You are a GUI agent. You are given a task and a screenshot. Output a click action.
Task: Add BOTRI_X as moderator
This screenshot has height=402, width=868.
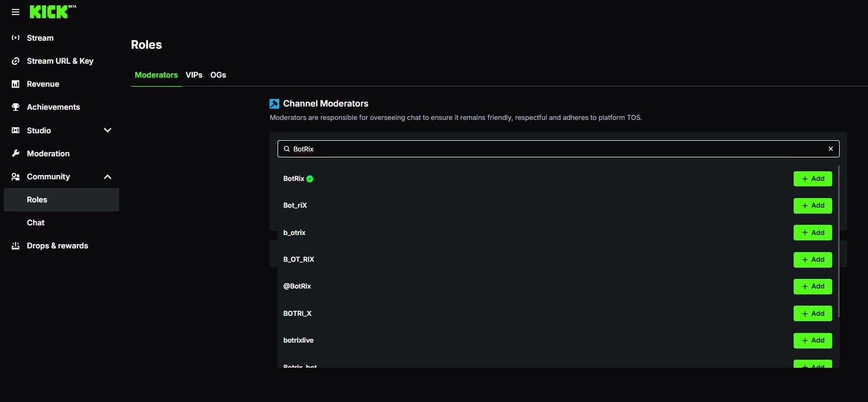click(812, 314)
